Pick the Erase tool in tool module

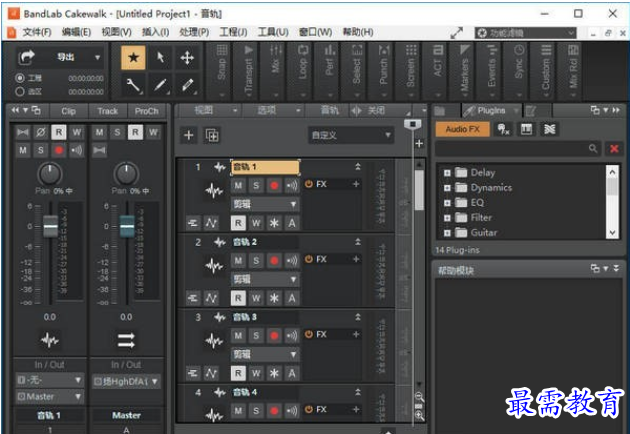(x=187, y=85)
